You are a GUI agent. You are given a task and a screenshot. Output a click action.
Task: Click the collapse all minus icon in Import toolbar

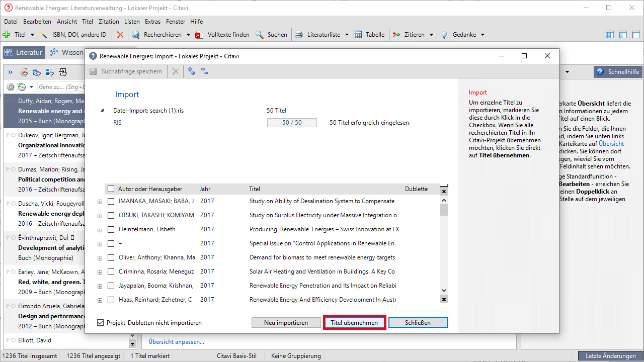pyautogui.click(x=205, y=71)
